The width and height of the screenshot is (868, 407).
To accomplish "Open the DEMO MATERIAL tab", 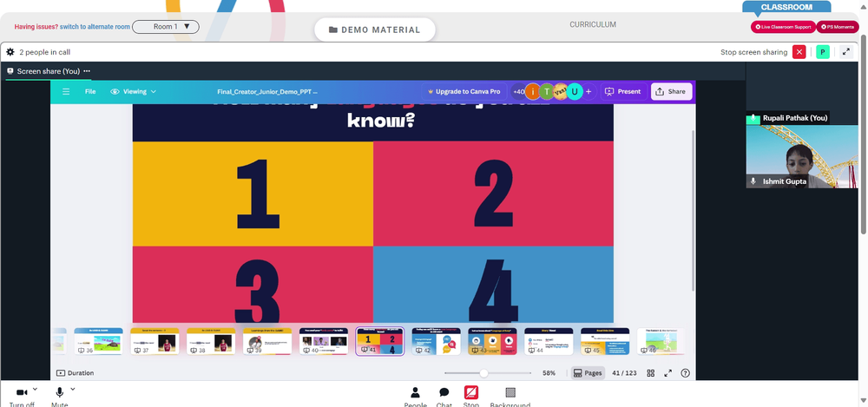I will coord(375,30).
